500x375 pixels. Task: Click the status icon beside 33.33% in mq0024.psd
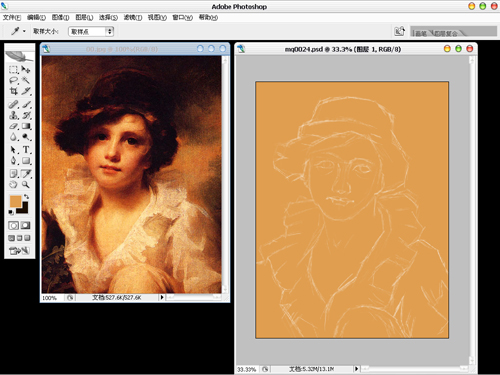coord(265,369)
